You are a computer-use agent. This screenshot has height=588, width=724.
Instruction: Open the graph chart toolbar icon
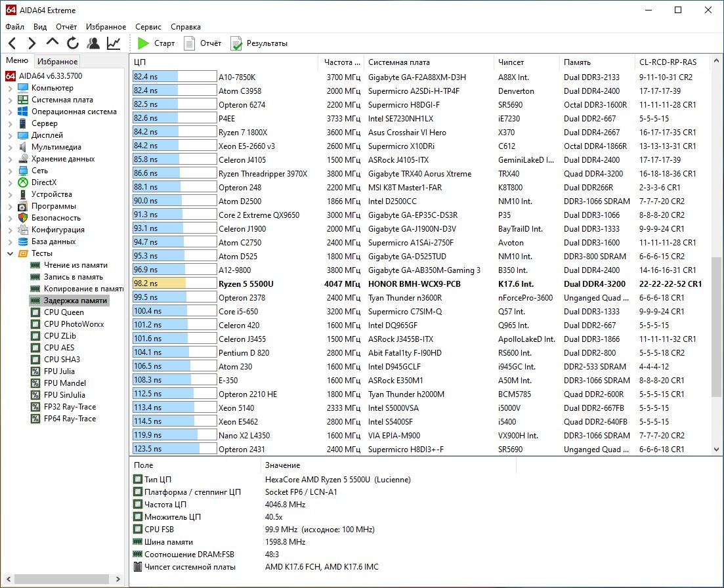click(x=114, y=43)
